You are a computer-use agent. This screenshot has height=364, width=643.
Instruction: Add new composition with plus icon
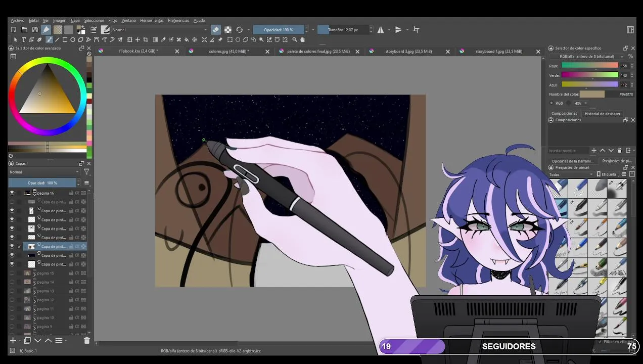594,150
